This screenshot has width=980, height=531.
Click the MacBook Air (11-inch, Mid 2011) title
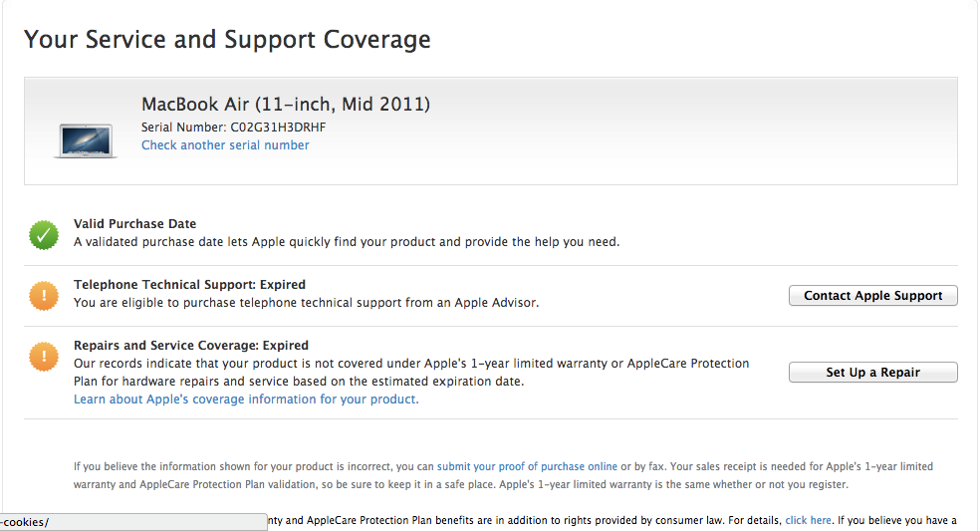tap(286, 105)
